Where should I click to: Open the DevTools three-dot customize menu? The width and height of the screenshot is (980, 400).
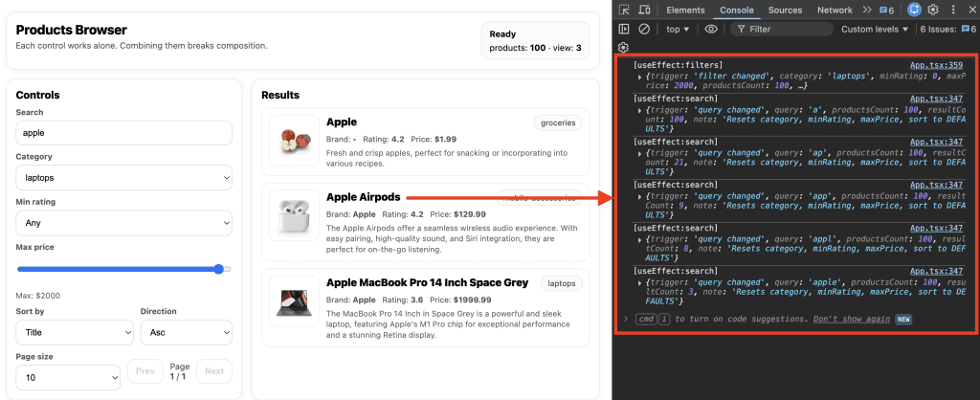[953, 10]
